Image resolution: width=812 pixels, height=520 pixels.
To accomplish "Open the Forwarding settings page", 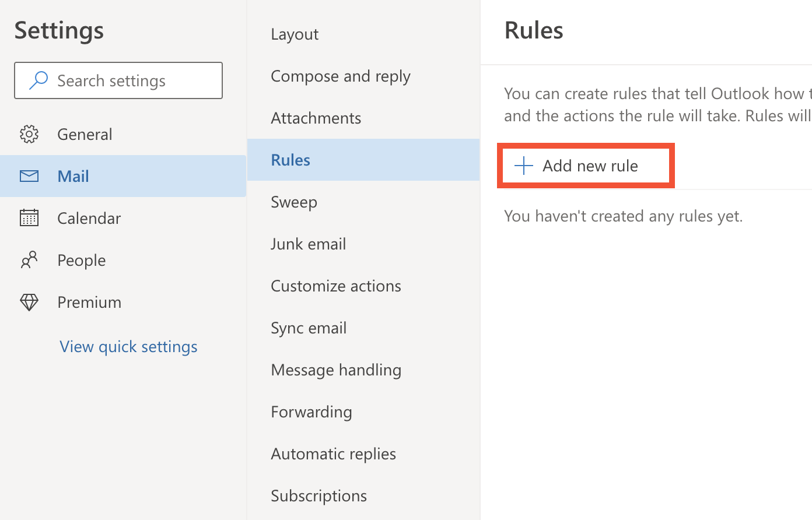I will 311,411.
